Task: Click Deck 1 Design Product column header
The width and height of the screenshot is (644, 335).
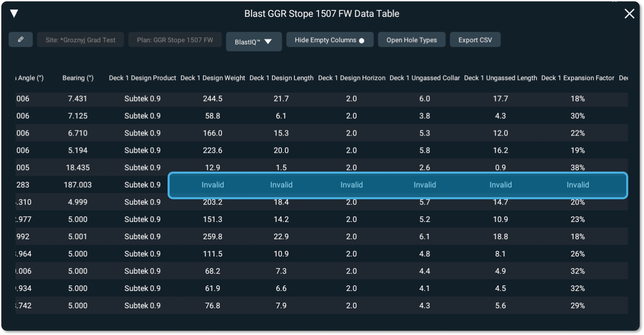Action: click(x=142, y=78)
